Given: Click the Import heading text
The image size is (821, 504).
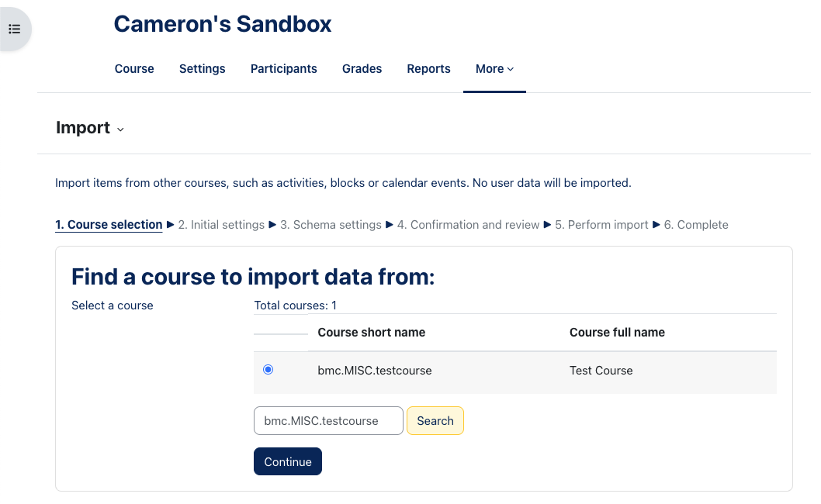Looking at the screenshot, I should [x=83, y=128].
